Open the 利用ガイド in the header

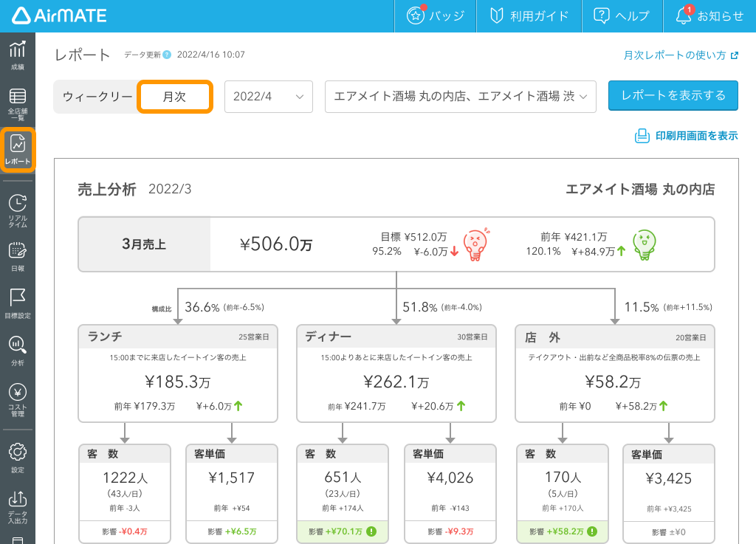[529, 16]
